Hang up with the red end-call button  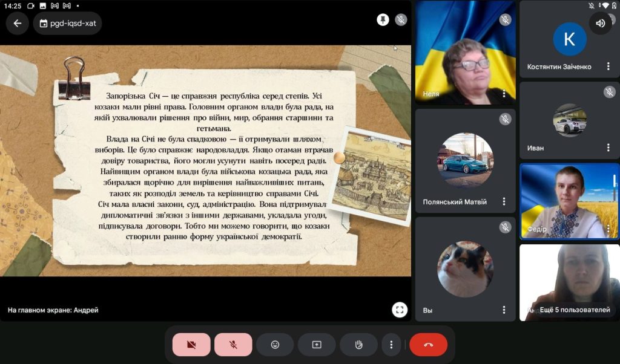coord(428,345)
